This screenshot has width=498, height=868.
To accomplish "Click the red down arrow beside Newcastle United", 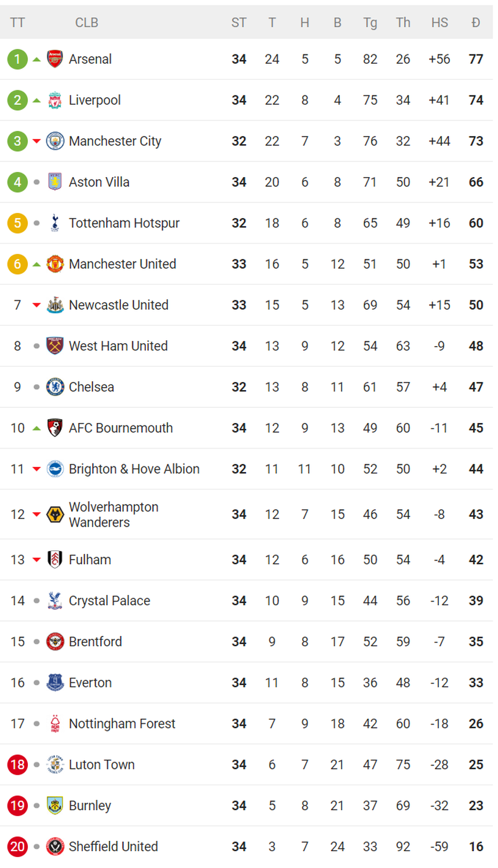I will tap(36, 305).
